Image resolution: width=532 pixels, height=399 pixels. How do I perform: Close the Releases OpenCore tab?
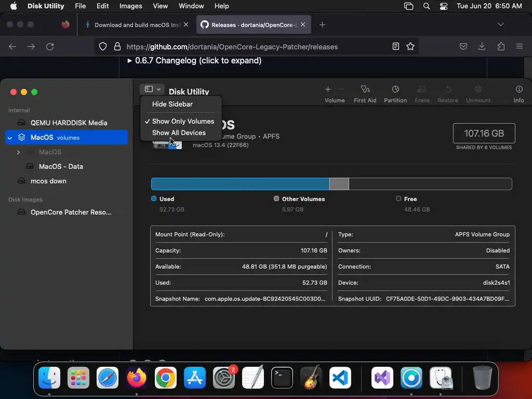tap(303, 24)
